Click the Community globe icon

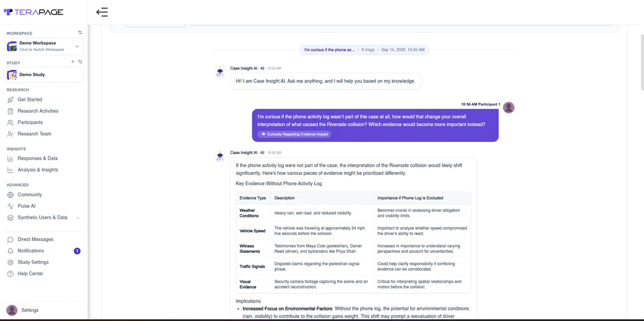tap(11, 195)
